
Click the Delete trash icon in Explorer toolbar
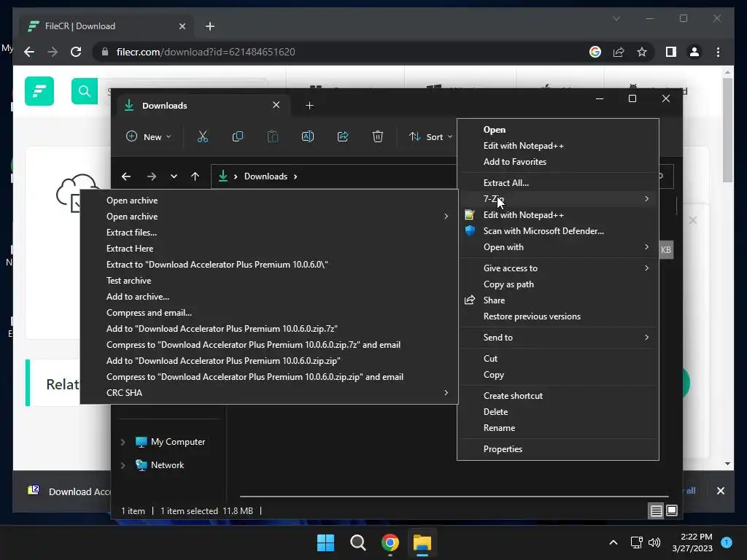coord(378,136)
